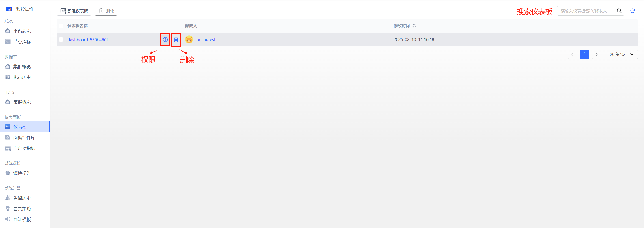Open the 通知模板 page

tap(22, 219)
